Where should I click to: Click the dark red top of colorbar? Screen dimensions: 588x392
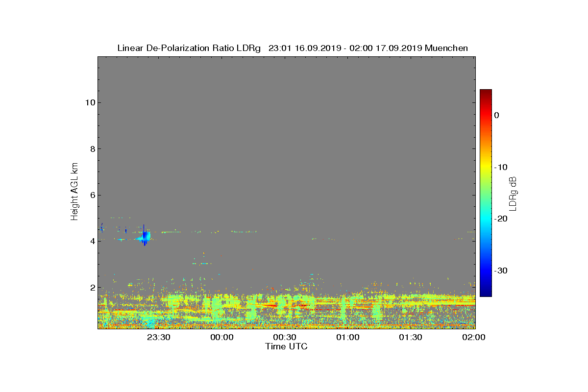pos(486,92)
